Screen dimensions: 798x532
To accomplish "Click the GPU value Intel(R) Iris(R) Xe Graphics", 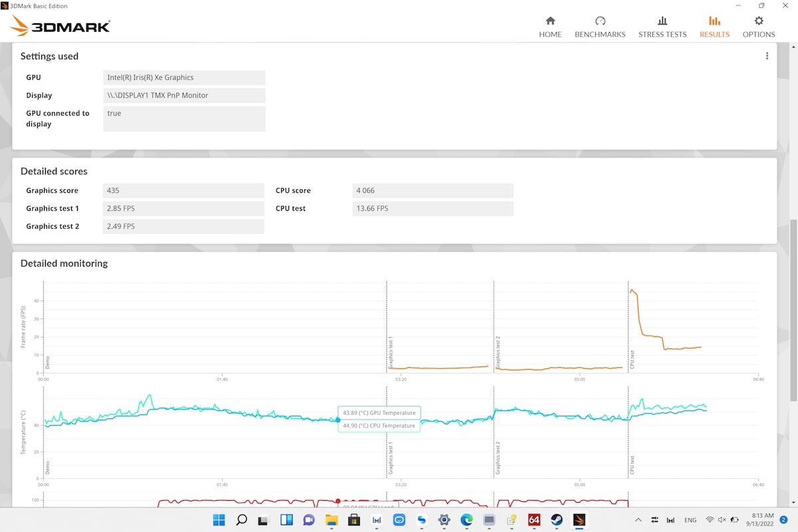I will 184,78.
